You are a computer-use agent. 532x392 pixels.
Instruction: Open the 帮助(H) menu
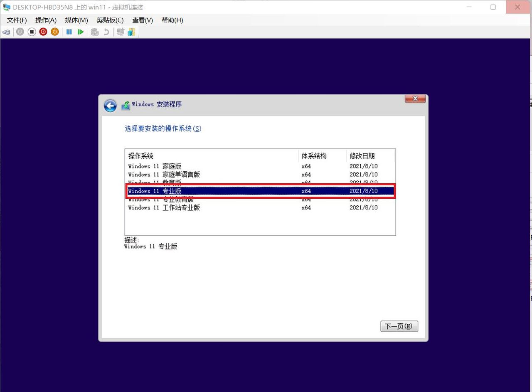coord(172,20)
